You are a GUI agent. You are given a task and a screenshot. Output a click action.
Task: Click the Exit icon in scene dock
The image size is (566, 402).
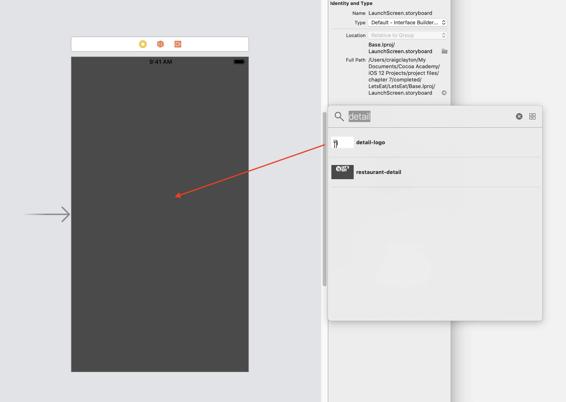178,44
